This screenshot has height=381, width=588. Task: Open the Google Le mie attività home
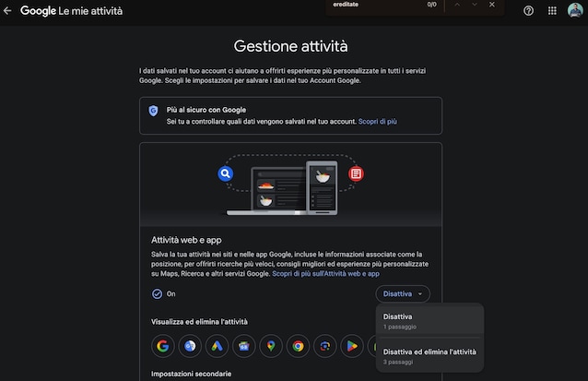pyautogui.click(x=71, y=11)
